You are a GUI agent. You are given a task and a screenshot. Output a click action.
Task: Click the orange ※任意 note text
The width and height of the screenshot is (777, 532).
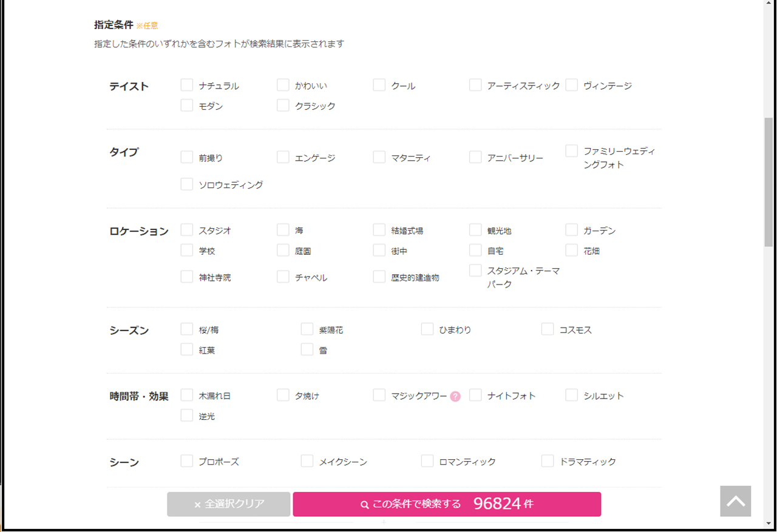click(147, 25)
